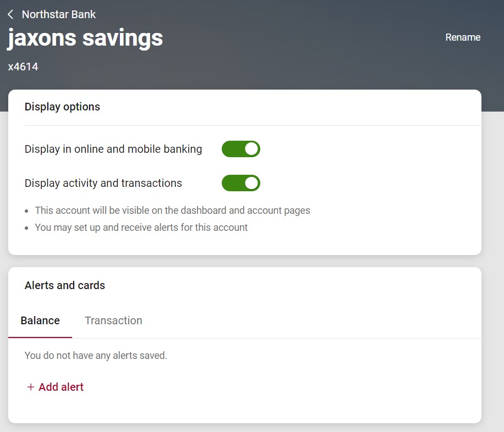
Task: Click the 'Display in online and mobile banking' label
Action: 113,149
